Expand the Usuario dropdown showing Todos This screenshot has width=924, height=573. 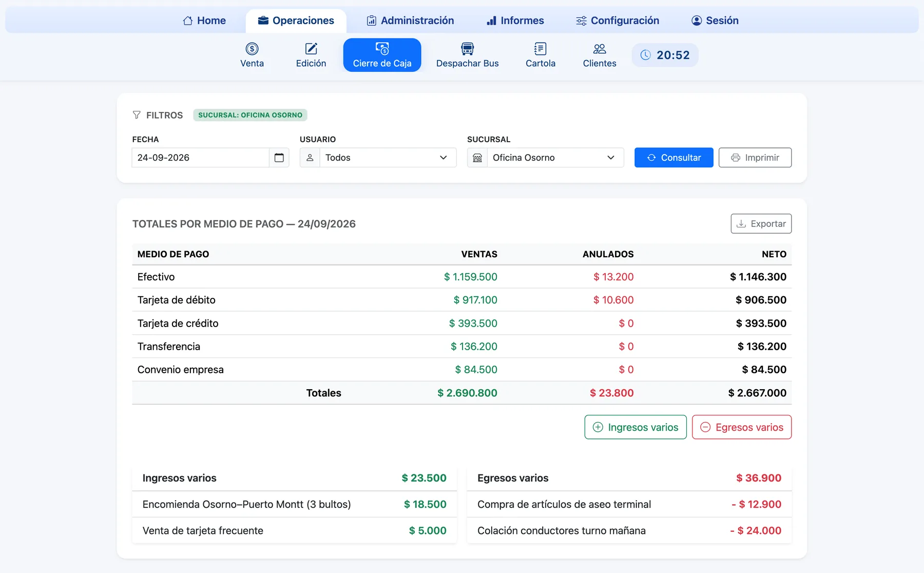(388, 158)
